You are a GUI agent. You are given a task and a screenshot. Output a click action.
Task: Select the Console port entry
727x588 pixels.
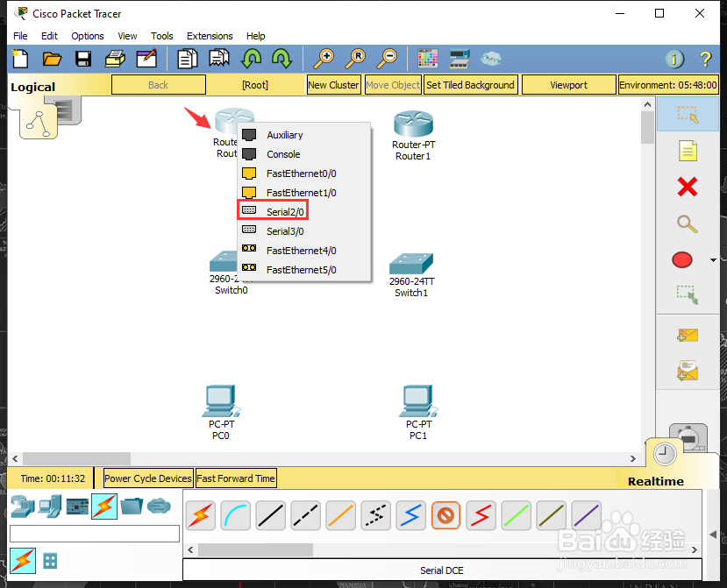coord(303,154)
